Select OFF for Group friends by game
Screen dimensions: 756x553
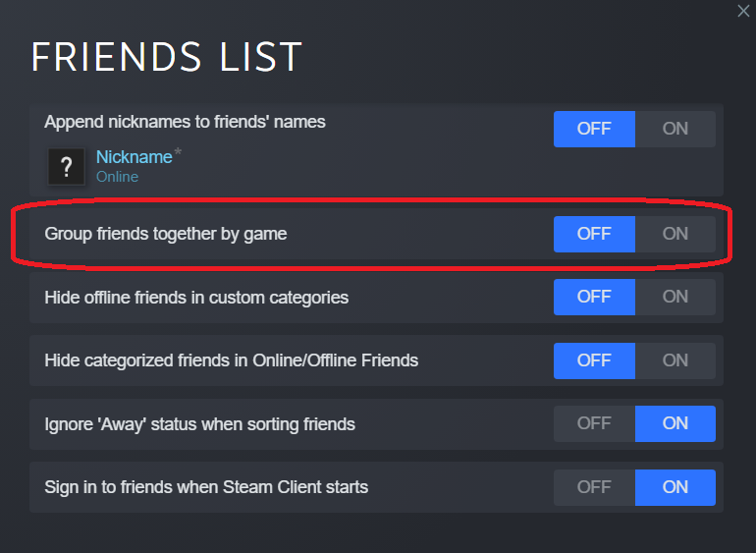[x=594, y=234]
